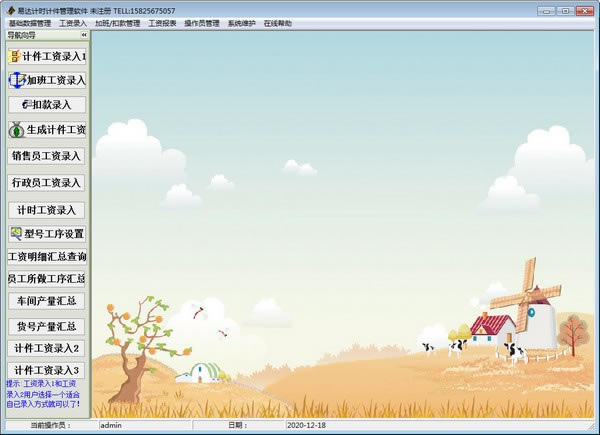This screenshot has height=435, width=600.
Task: Click the 销售员工资录入 button
Action: pyautogui.click(x=47, y=156)
